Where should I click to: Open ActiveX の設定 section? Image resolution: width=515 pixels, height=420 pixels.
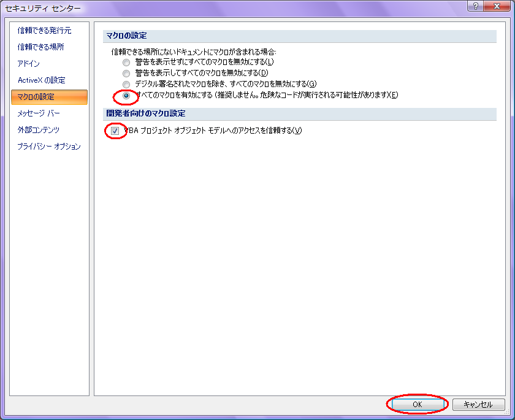click(x=42, y=80)
